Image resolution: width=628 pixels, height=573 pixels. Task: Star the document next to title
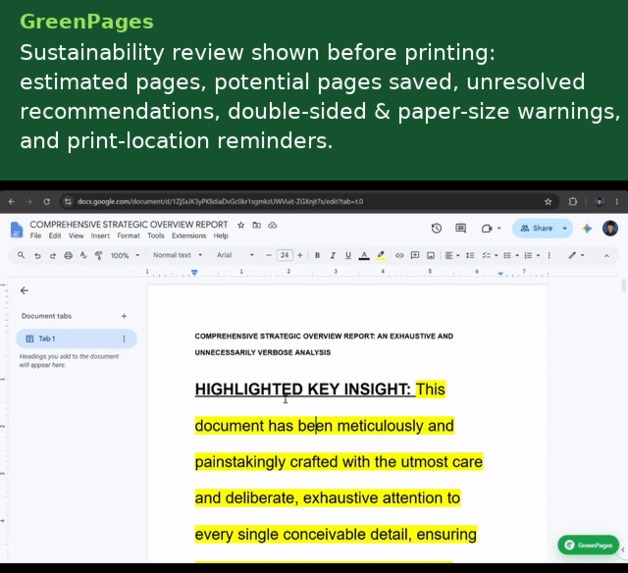pyautogui.click(x=241, y=225)
